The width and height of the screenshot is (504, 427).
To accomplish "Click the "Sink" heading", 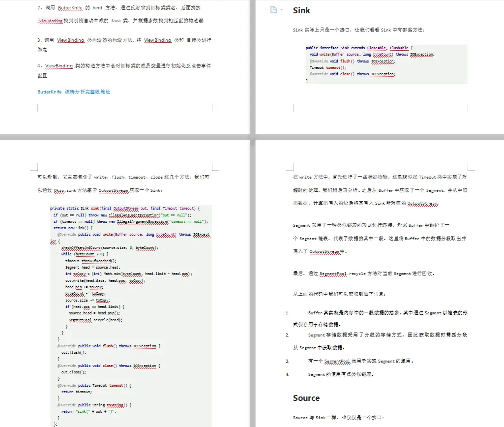I will pyautogui.click(x=301, y=10).
